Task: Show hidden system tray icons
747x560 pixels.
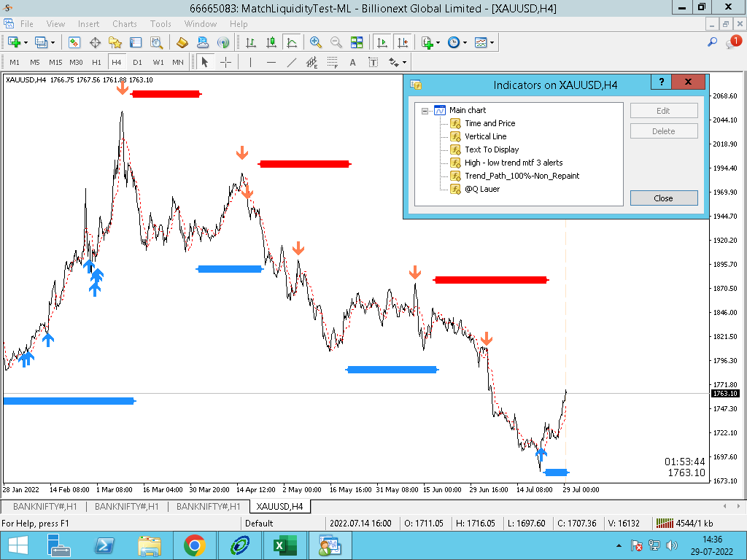Action: click(x=619, y=545)
